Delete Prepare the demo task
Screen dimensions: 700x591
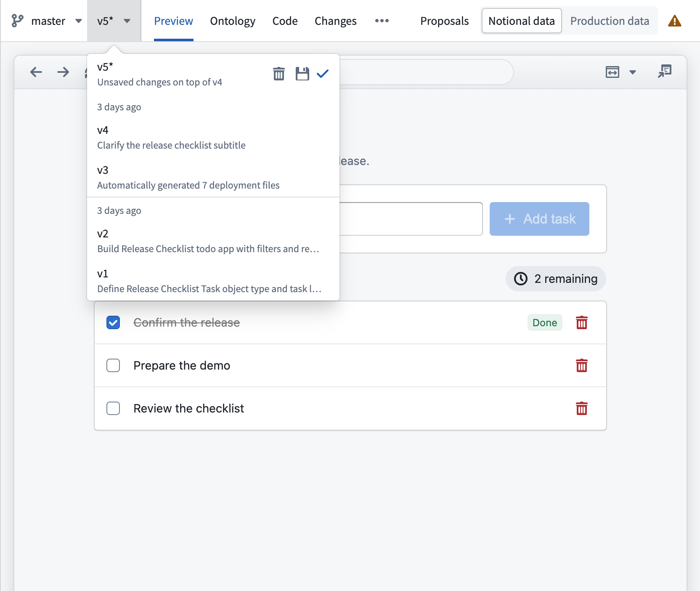pyautogui.click(x=581, y=365)
